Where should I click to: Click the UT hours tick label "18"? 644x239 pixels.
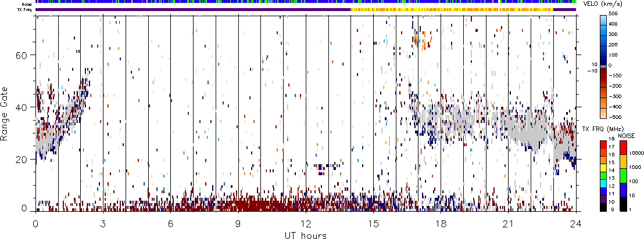(x=441, y=223)
